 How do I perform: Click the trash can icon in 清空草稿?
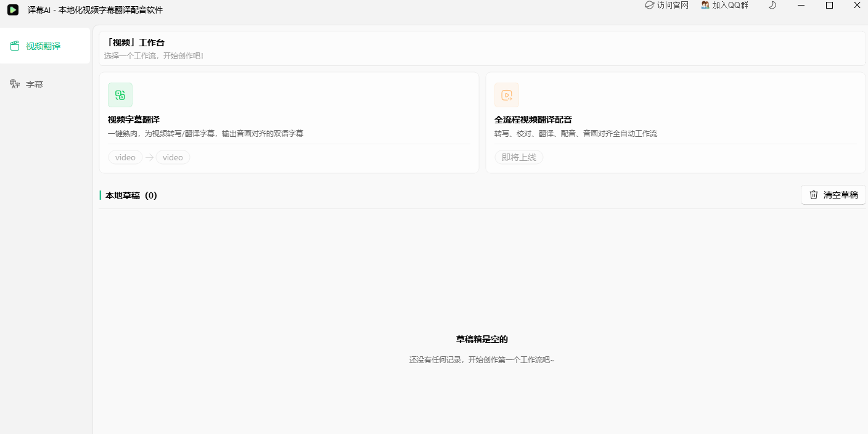[814, 195]
